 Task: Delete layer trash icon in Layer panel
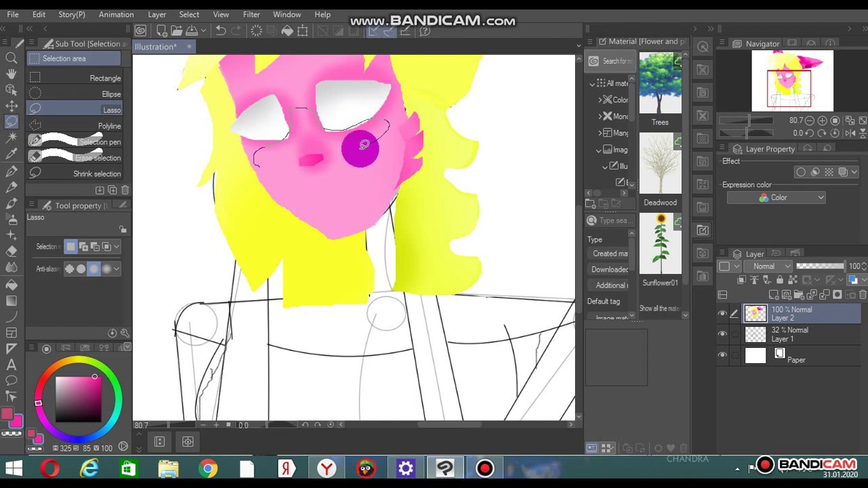(x=863, y=295)
